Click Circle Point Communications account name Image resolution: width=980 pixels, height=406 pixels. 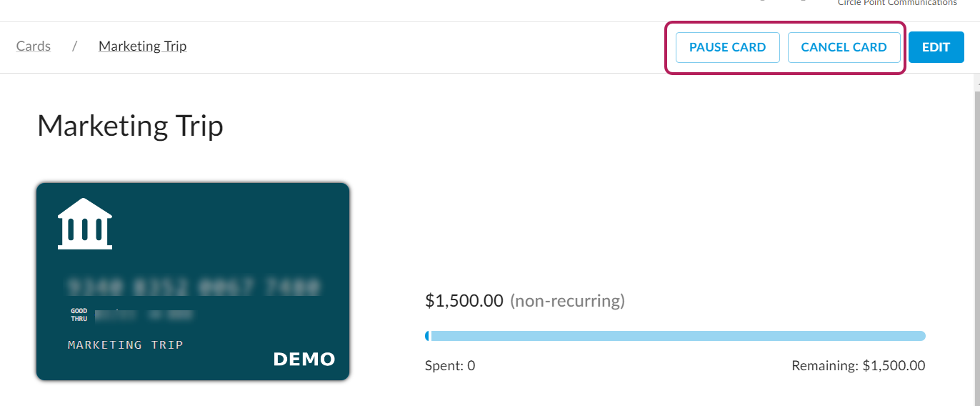(x=896, y=3)
